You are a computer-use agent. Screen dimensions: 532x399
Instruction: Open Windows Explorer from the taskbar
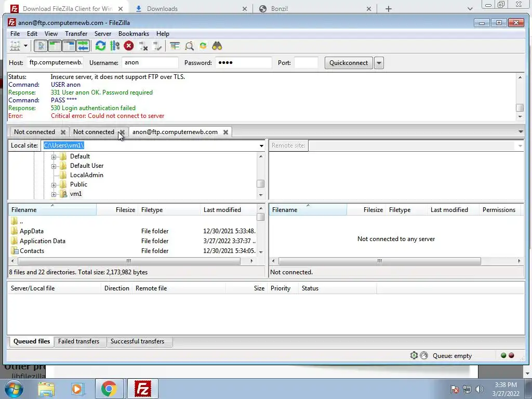pyautogui.click(x=46, y=389)
